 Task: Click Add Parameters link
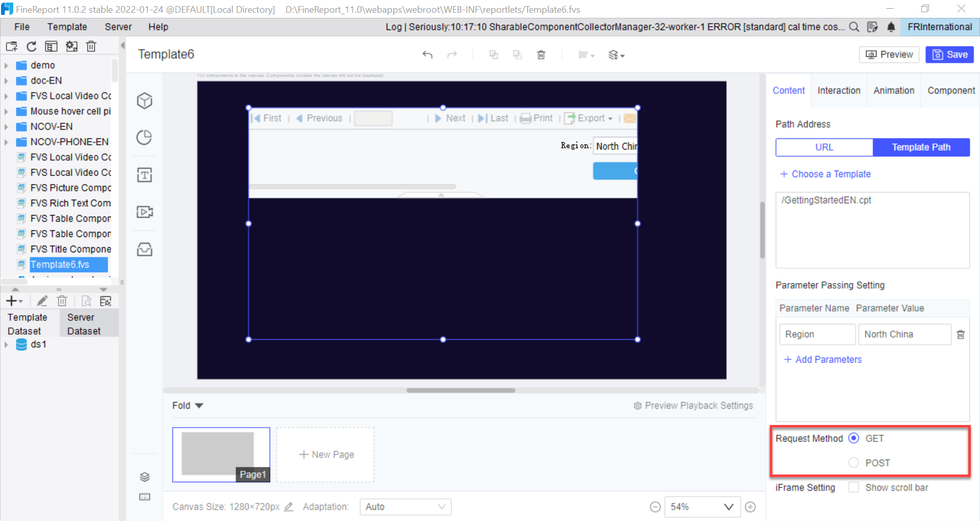tap(822, 359)
